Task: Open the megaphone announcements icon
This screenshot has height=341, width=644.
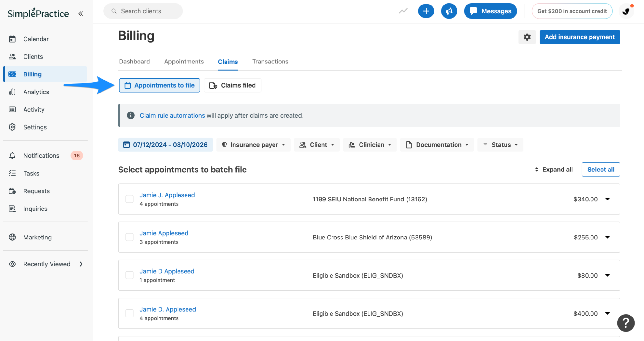Action: [x=449, y=11]
